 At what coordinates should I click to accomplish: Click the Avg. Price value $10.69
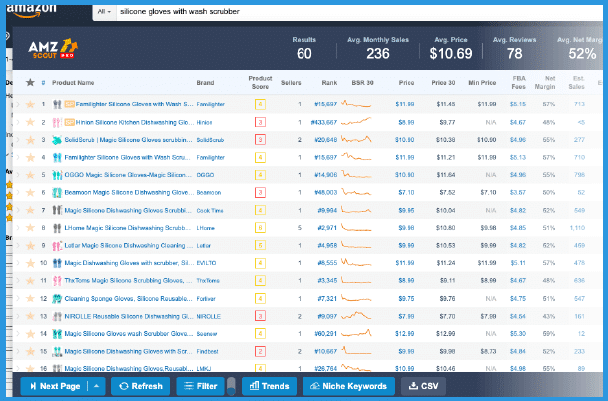coord(451,54)
